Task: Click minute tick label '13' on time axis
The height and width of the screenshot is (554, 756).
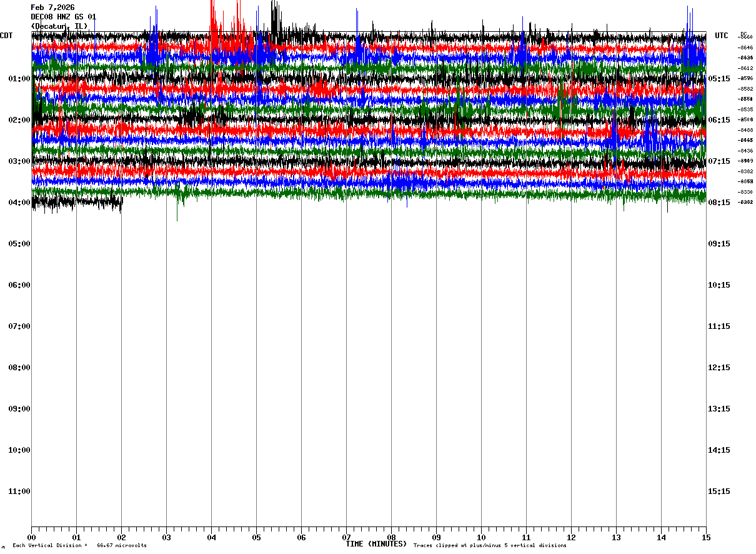Action: (x=616, y=537)
